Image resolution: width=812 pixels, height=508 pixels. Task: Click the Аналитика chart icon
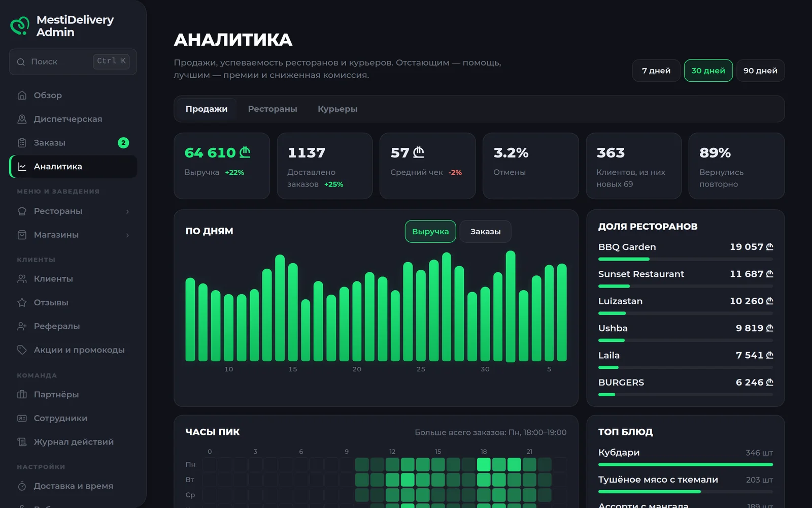click(22, 167)
